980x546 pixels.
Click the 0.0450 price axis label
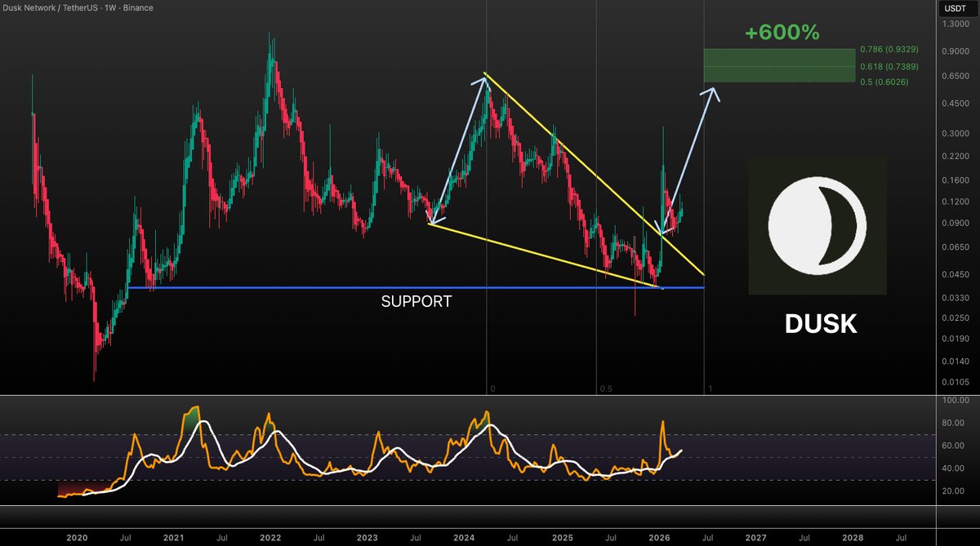[x=957, y=274]
